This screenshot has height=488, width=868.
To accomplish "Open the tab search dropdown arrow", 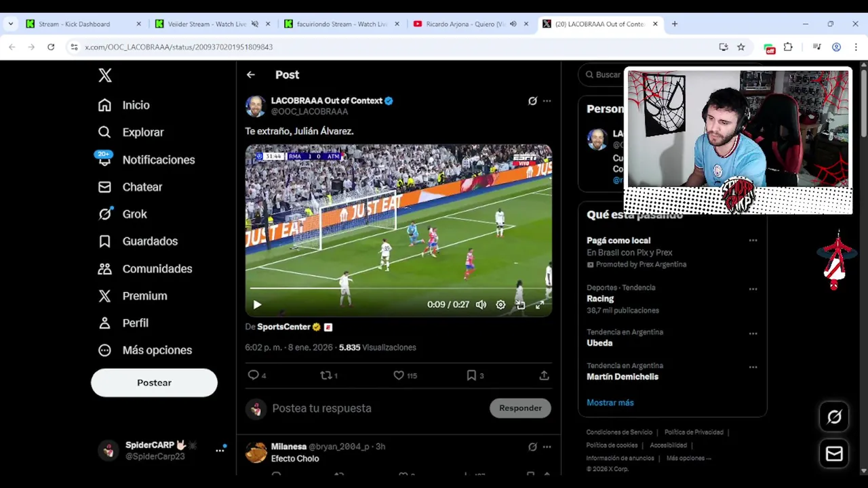I will pos(10,24).
